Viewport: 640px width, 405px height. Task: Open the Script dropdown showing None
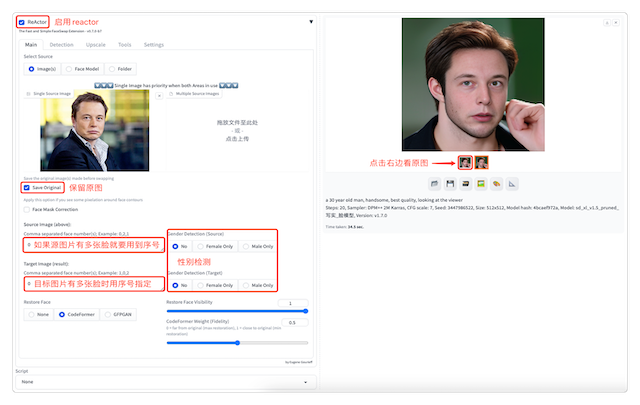[166, 382]
